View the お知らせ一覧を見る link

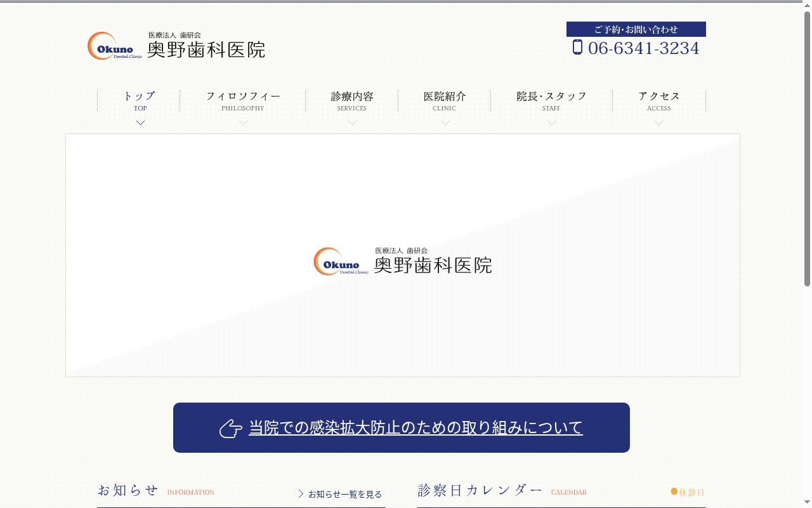coord(345,494)
